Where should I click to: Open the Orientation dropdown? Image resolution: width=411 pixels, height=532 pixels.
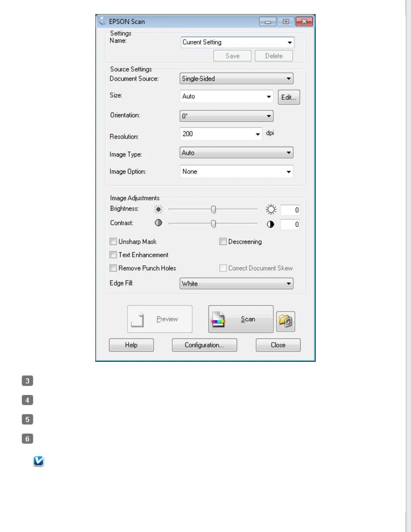226,116
